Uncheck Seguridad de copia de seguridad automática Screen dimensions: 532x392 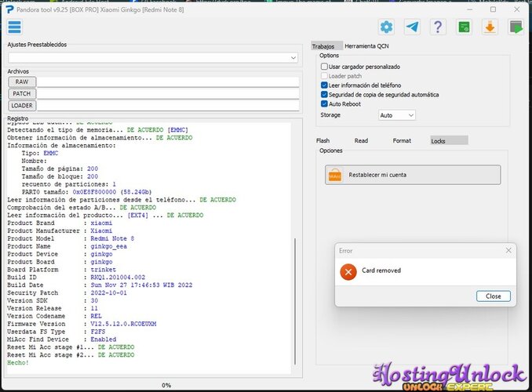point(324,95)
